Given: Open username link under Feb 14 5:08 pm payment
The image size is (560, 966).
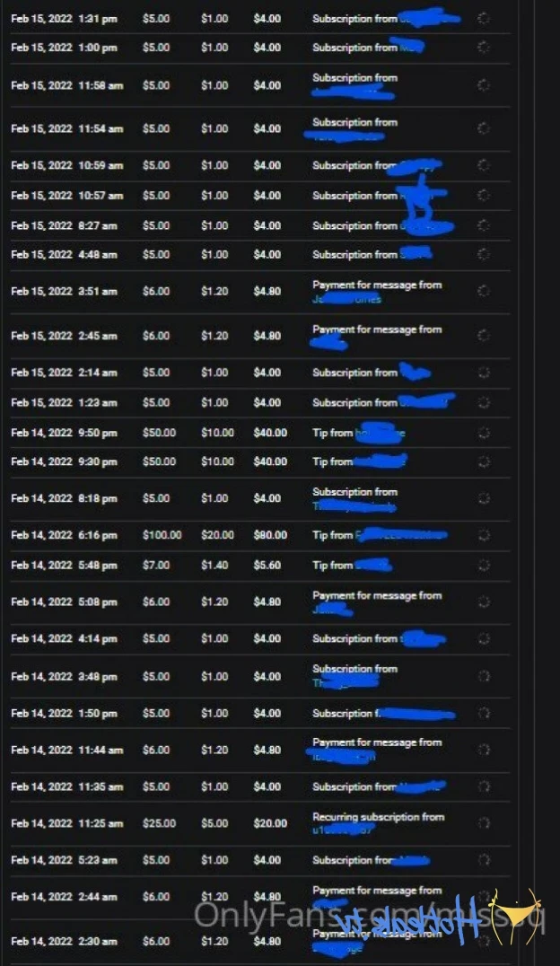Looking at the screenshot, I should (333, 610).
